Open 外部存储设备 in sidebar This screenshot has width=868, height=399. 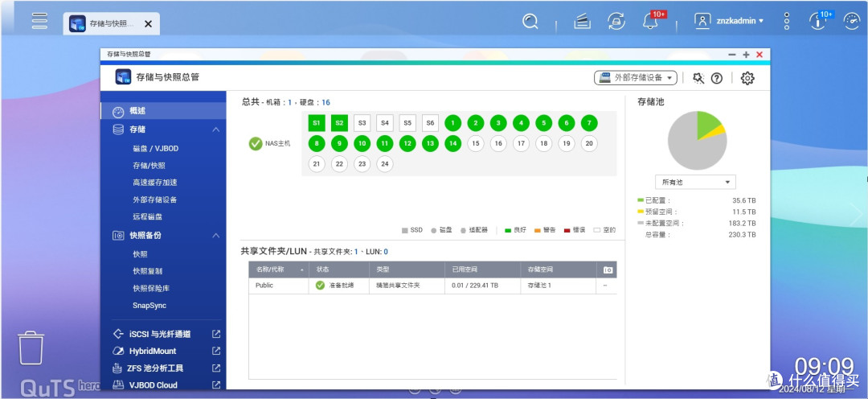155,199
